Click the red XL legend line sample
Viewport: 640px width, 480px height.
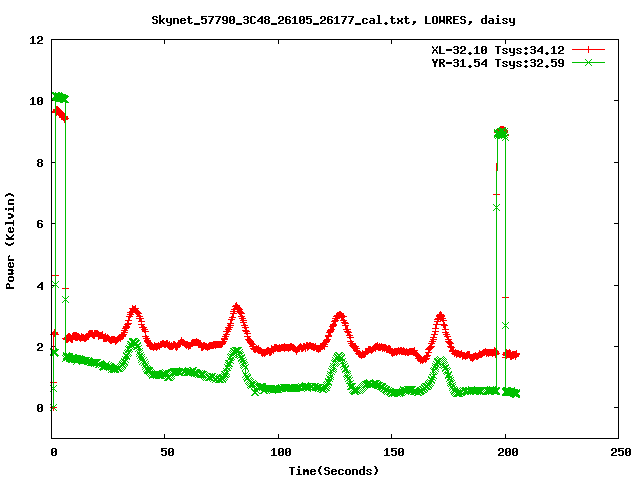point(588,50)
